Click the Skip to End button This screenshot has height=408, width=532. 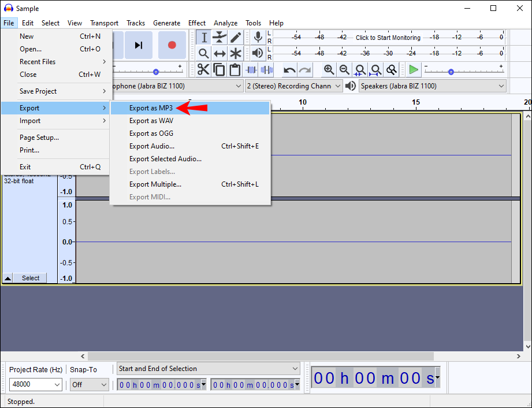click(x=139, y=45)
